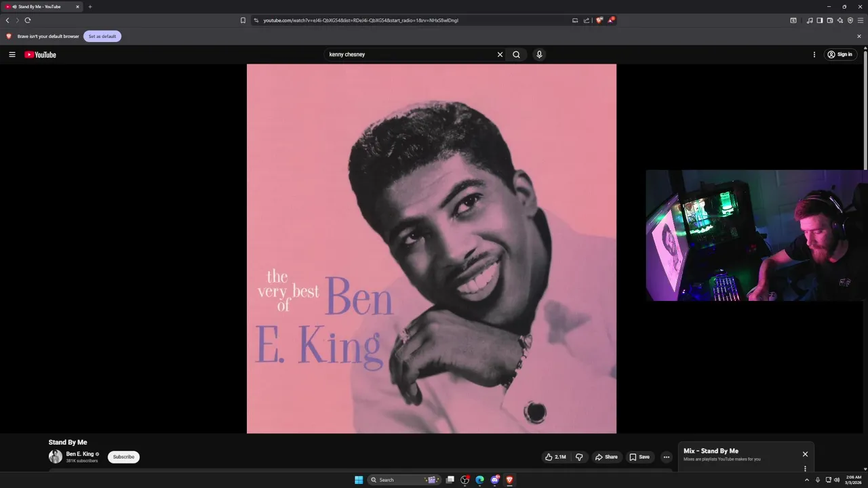This screenshot has width=868, height=488.
Task: Open Brave Shields lion icon
Action: [x=599, y=20]
